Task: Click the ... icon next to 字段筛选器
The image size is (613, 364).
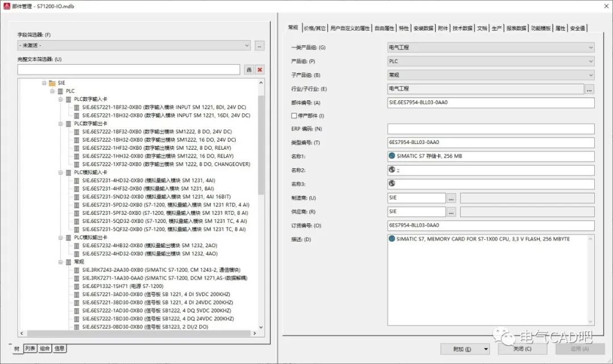Action: (x=260, y=45)
